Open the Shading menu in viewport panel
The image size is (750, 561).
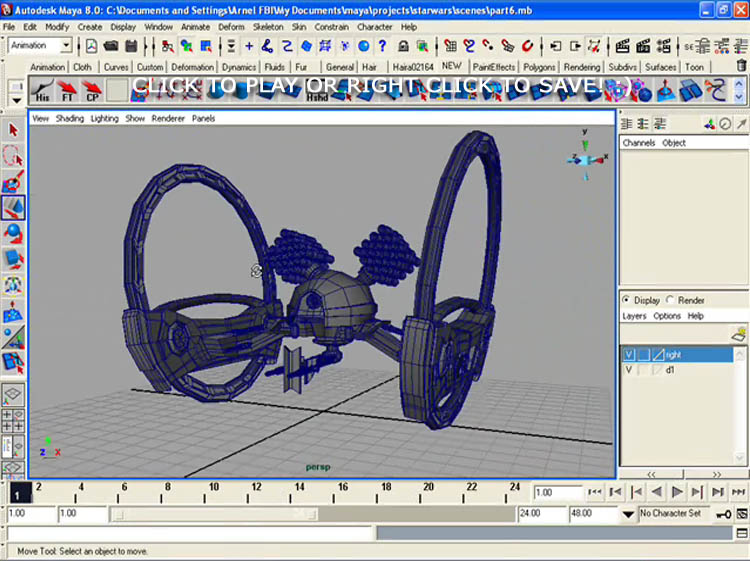(x=70, y=118)
